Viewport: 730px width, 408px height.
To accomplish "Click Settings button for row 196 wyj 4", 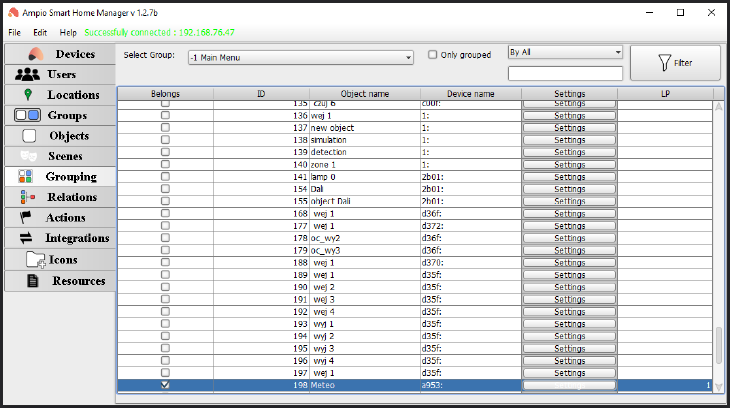I will pyautogui.click(x=569, y=360).
